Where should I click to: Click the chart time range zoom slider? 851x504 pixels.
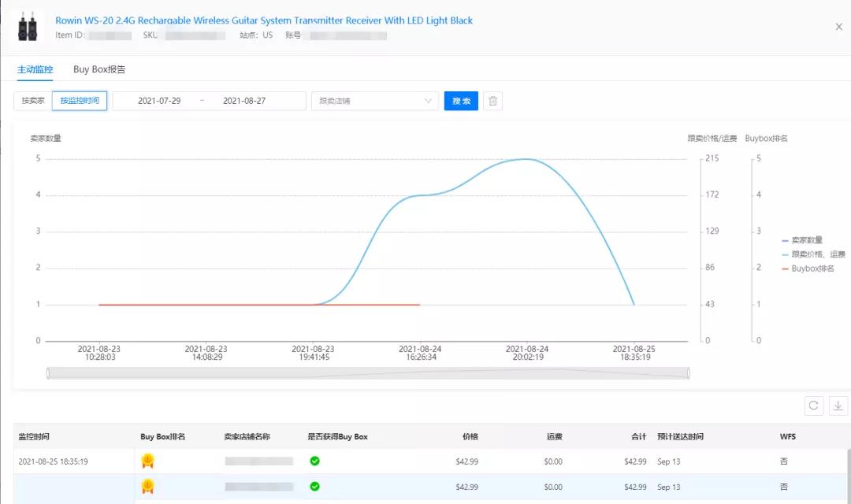click(x=368, y=372)
